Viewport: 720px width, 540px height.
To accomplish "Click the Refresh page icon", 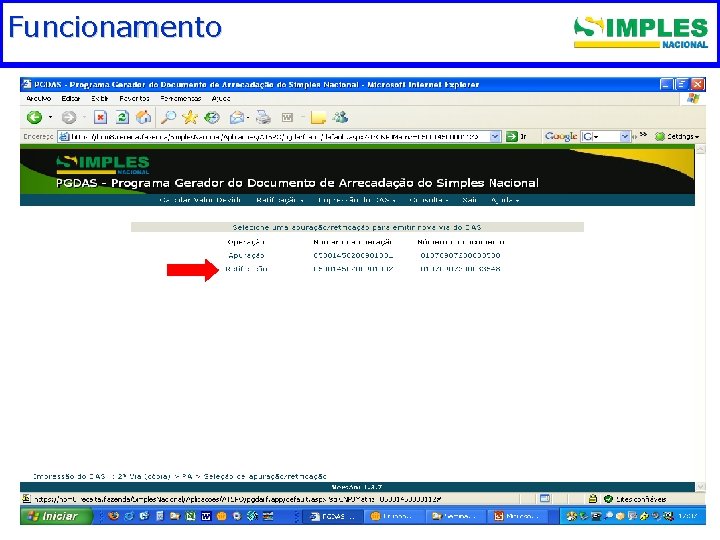I will click(x=122, y=118).
